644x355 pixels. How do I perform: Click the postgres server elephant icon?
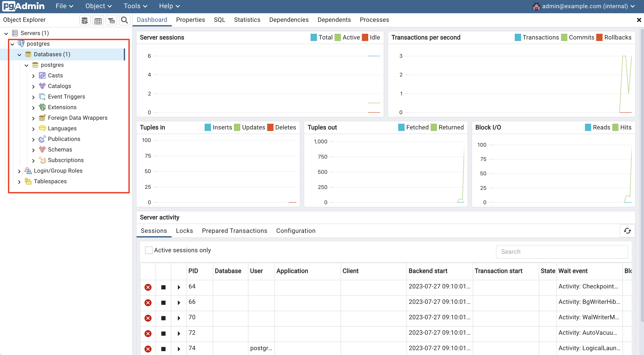21,44
